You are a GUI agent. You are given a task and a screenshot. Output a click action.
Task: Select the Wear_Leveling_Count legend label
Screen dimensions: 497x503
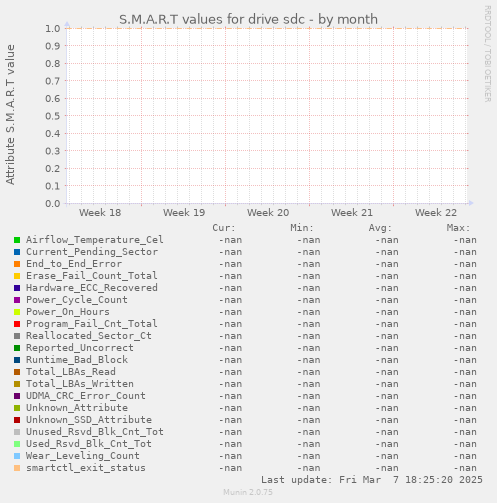point(83,456)
